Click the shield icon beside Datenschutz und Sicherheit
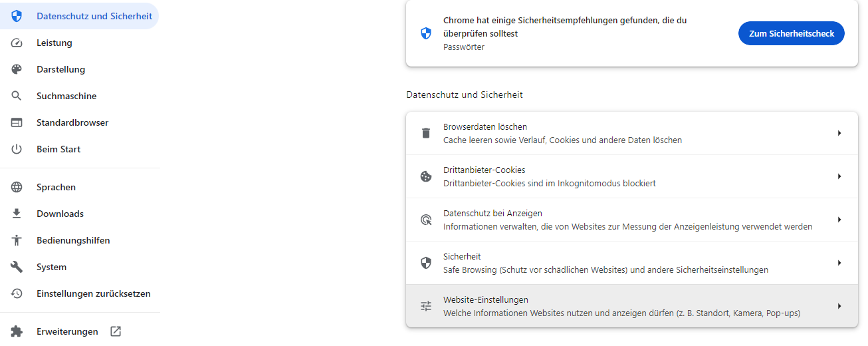 [x=17, y=16]
